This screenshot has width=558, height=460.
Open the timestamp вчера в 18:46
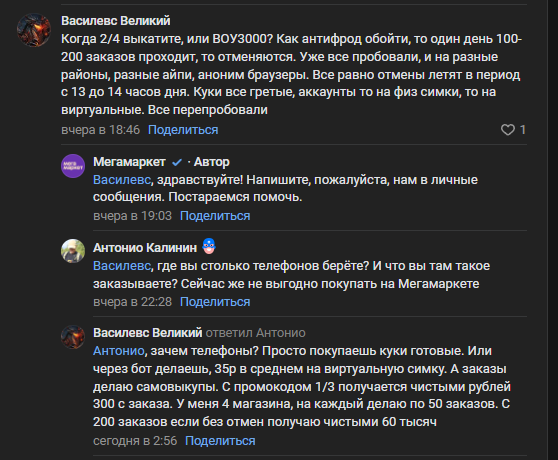(x=100, y=130)
